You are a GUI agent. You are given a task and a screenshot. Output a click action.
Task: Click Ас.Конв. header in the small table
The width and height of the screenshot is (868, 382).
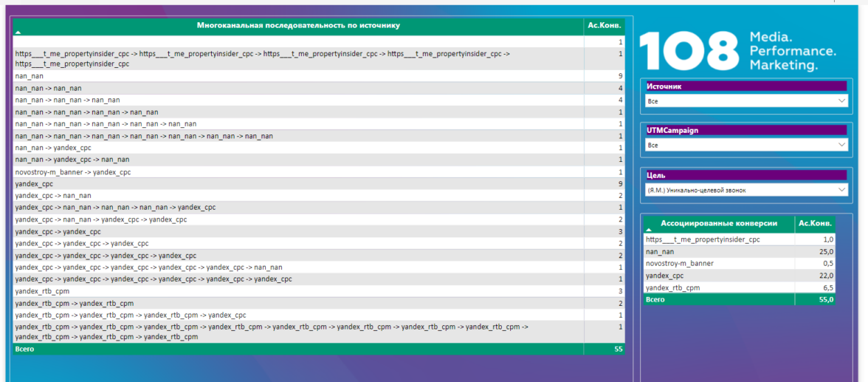(815, 222)
